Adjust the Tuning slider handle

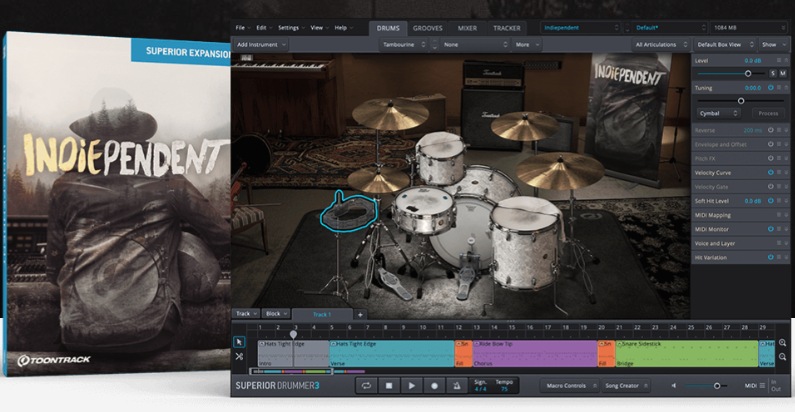(741, 101)
